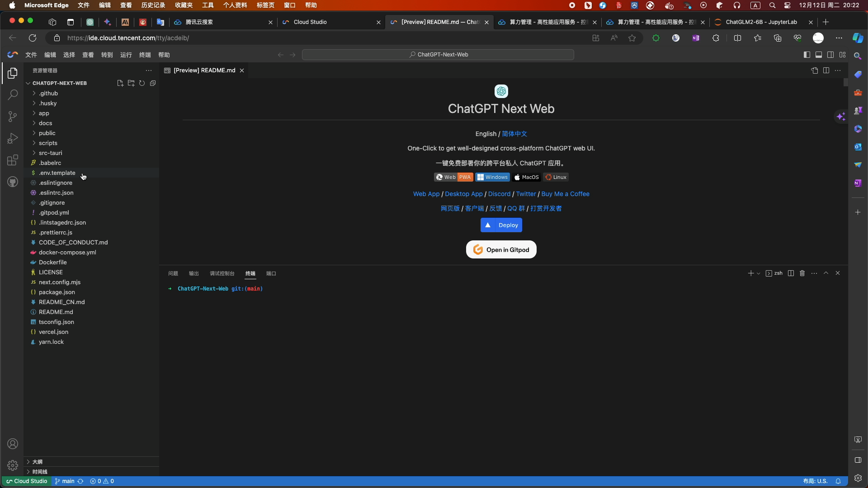Open the Extensions view
This screenshot has width=868, height=488.
13,160
